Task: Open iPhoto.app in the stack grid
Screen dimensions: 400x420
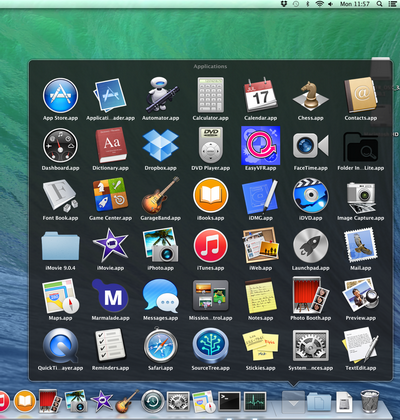Action: click(161, 245)
